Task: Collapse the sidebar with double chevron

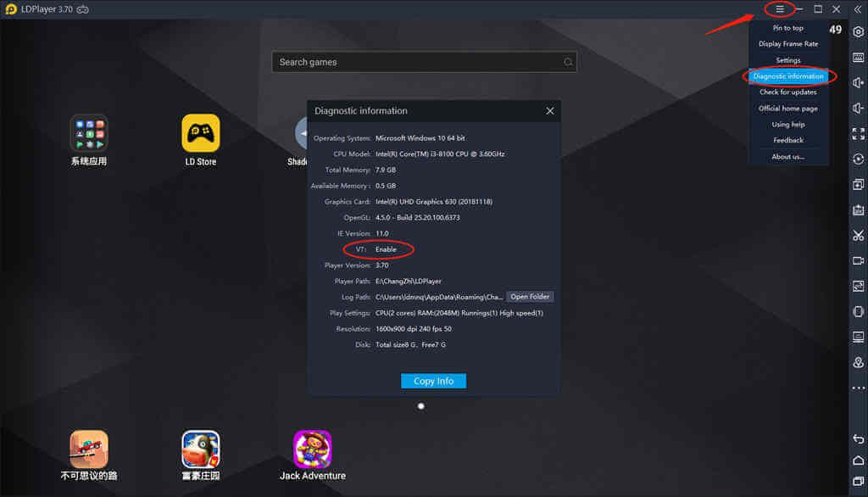Action: coord(857,9)
